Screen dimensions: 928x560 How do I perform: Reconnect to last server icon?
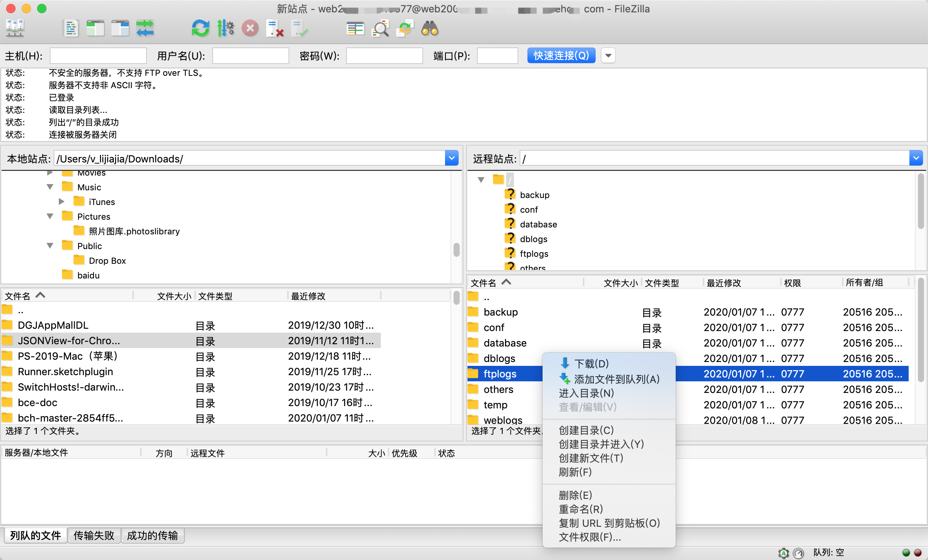(x=300, y=28)
